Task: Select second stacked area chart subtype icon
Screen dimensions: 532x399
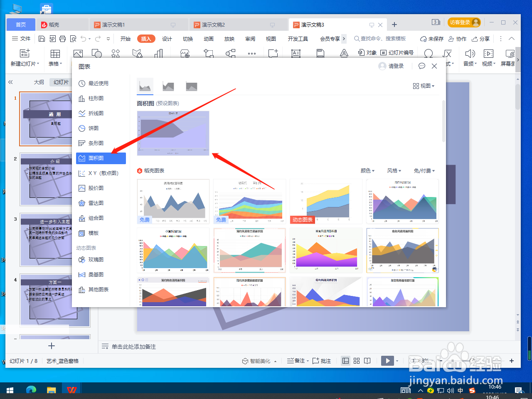Action: pos(168,86)
